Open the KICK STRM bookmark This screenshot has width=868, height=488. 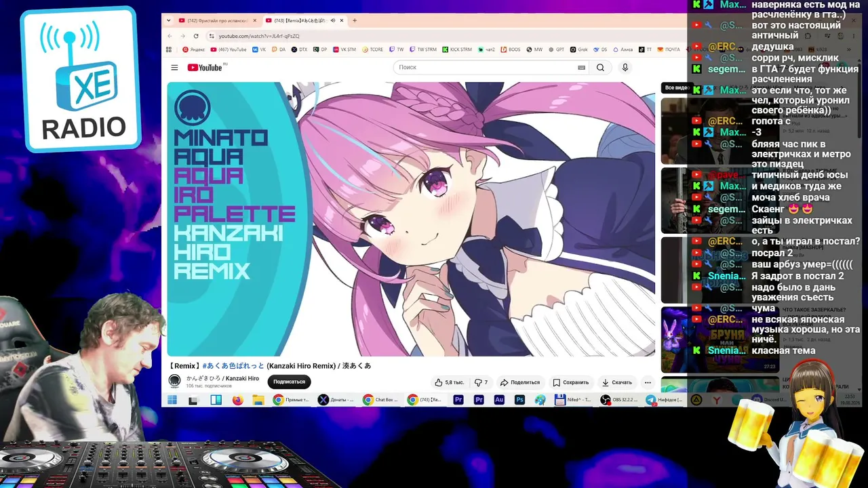click(x=456, y=49)
